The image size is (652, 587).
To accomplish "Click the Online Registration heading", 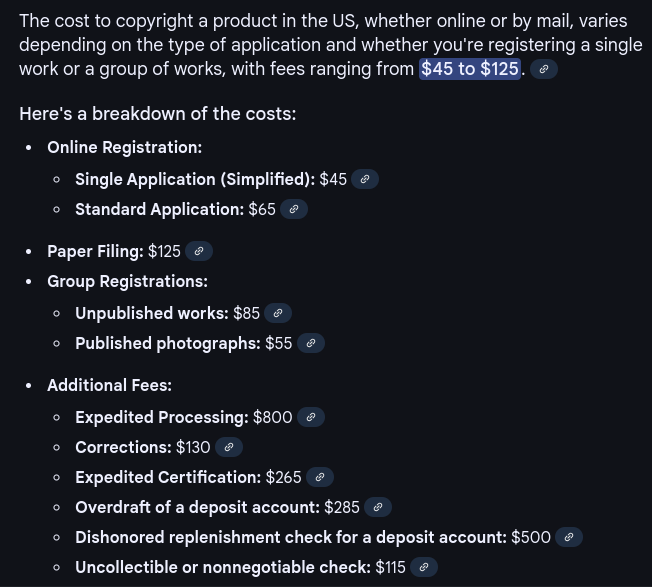I will [x=125, y=147].
